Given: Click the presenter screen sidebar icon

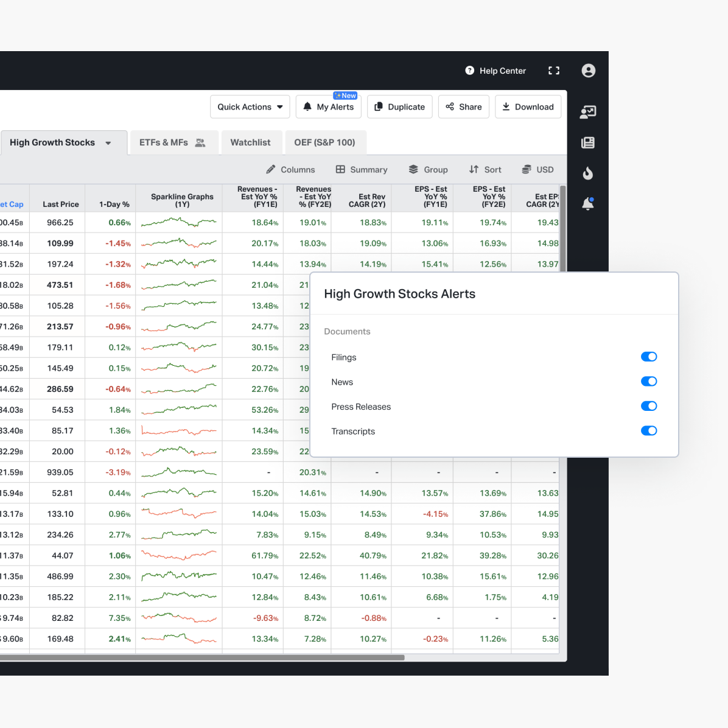Looking at the screenshot, I should point(588,111).
